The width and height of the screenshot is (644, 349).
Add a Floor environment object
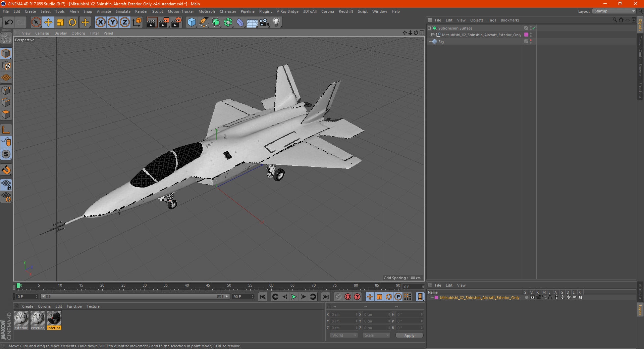point(252,22)
